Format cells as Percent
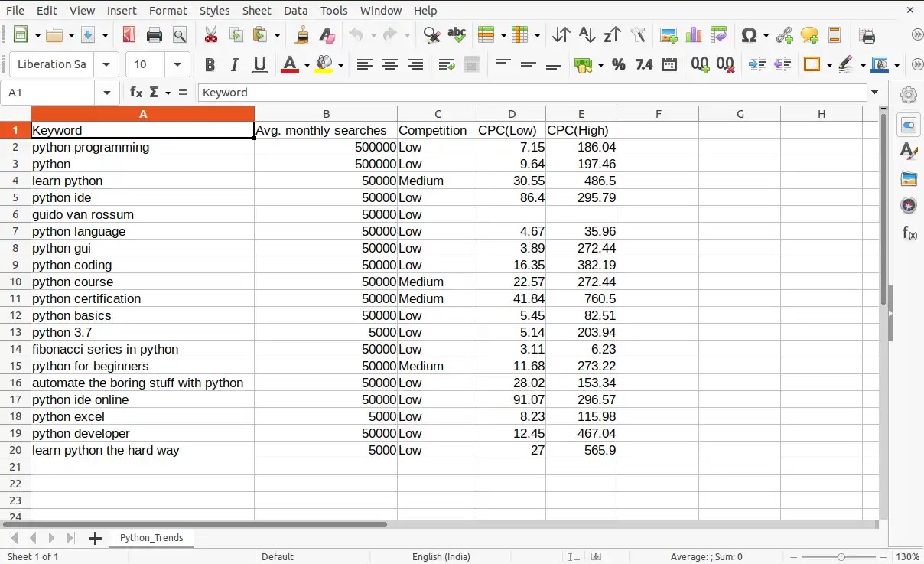Screen dimensions: 924x564 coord(619,65)
